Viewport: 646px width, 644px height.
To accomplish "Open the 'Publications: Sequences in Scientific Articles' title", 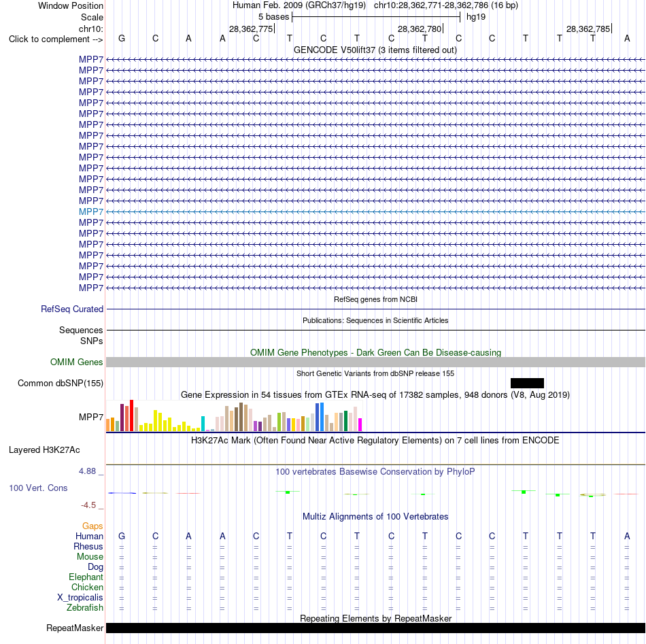I will (375, 320).
